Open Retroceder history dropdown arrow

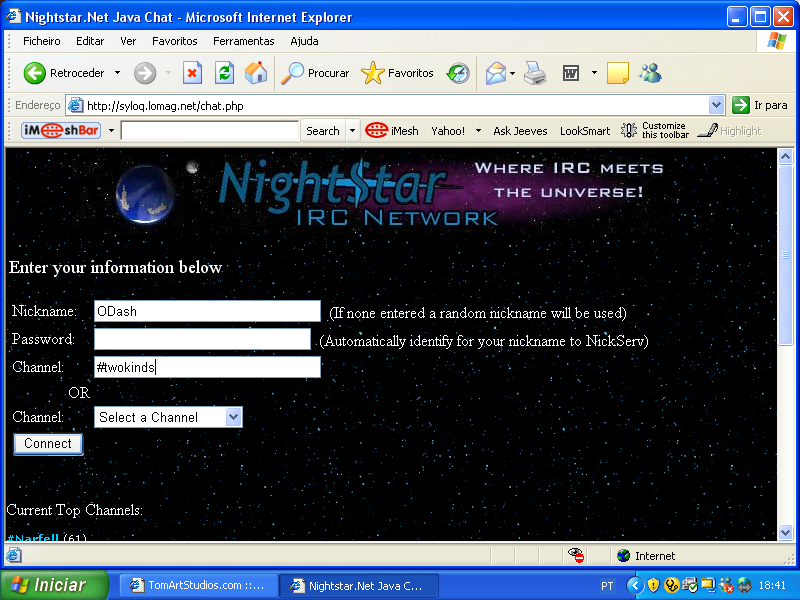pos(117,73)
